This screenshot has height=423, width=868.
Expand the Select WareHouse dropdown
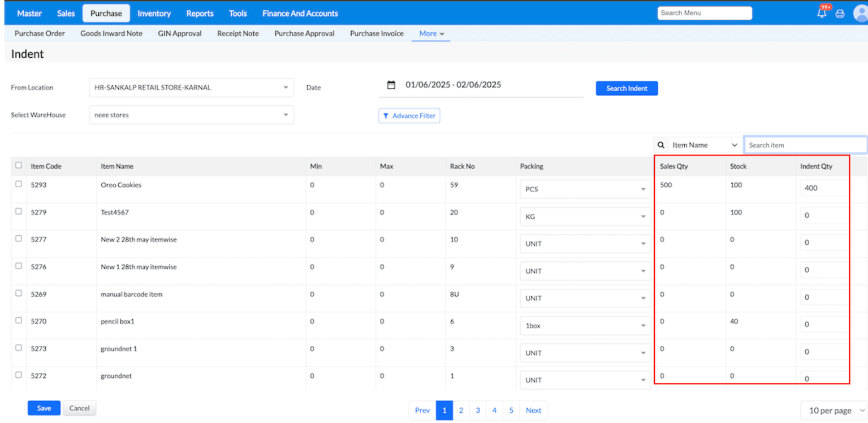click(191, 115)
